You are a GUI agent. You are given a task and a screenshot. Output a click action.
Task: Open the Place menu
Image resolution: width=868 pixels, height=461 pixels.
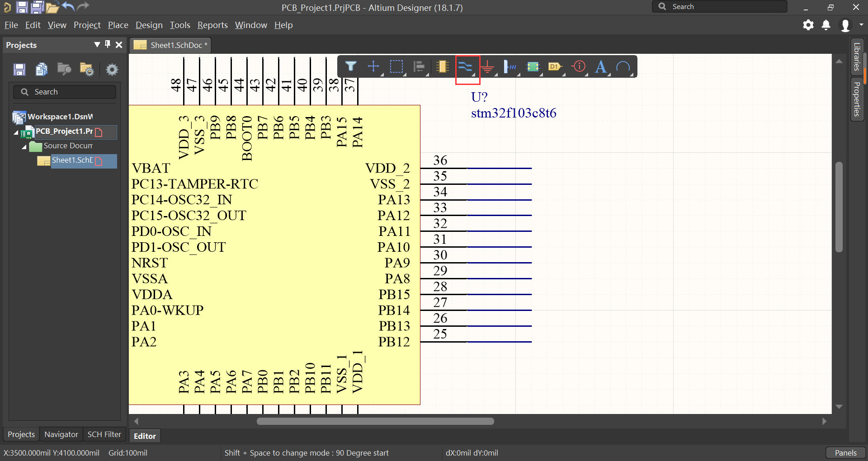(118, 25)
